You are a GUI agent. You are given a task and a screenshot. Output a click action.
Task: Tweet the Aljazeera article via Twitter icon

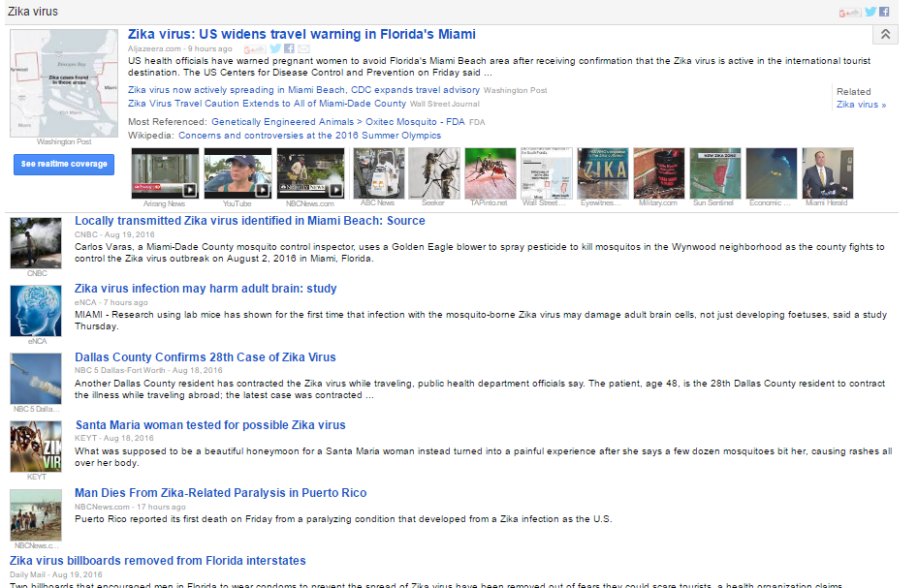(275, 49)
